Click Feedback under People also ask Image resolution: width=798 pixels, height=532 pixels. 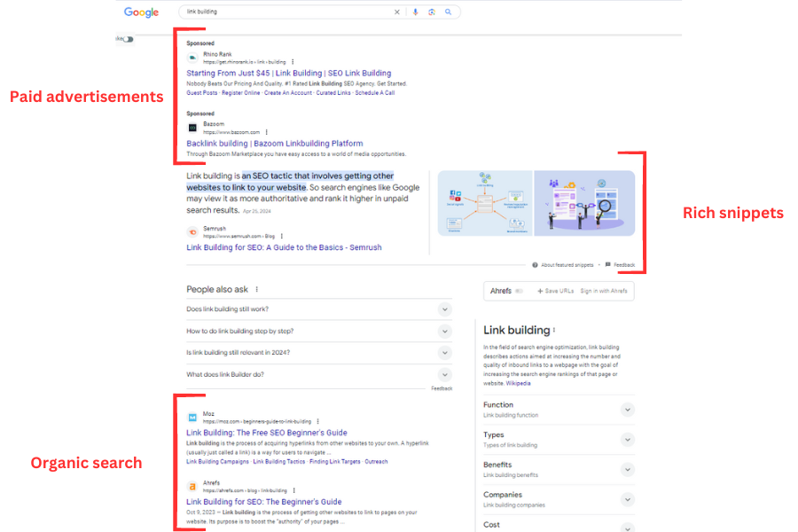point(442,388)
